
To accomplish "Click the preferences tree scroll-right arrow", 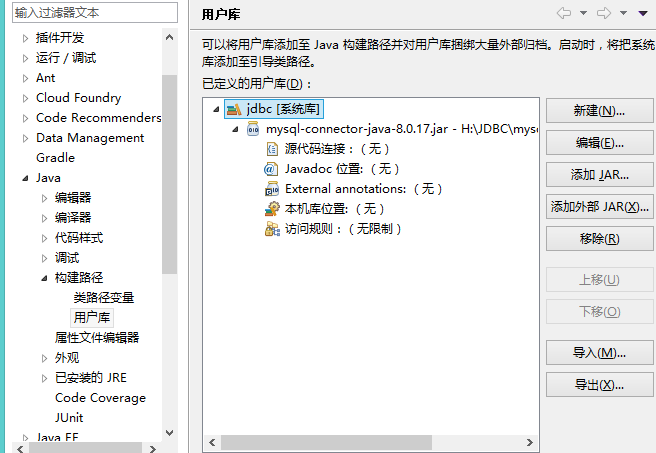I will pyautogui.click(x=153, y=449).
